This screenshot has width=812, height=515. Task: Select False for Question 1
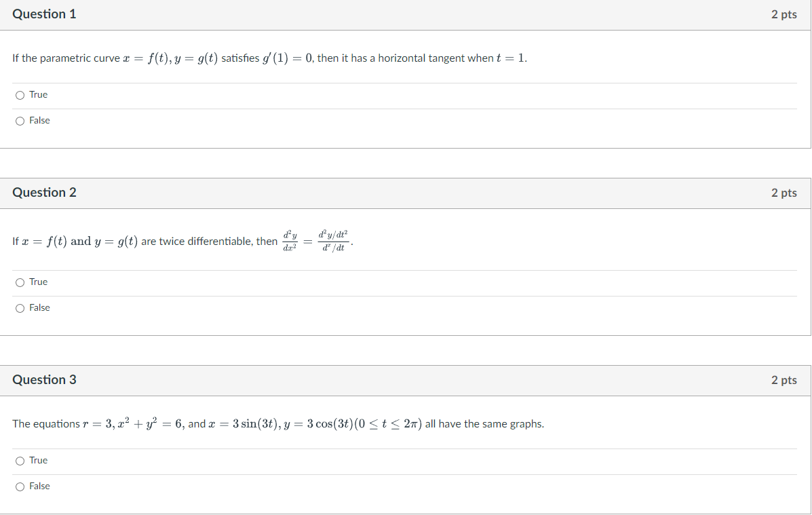[x=20, y=120]
